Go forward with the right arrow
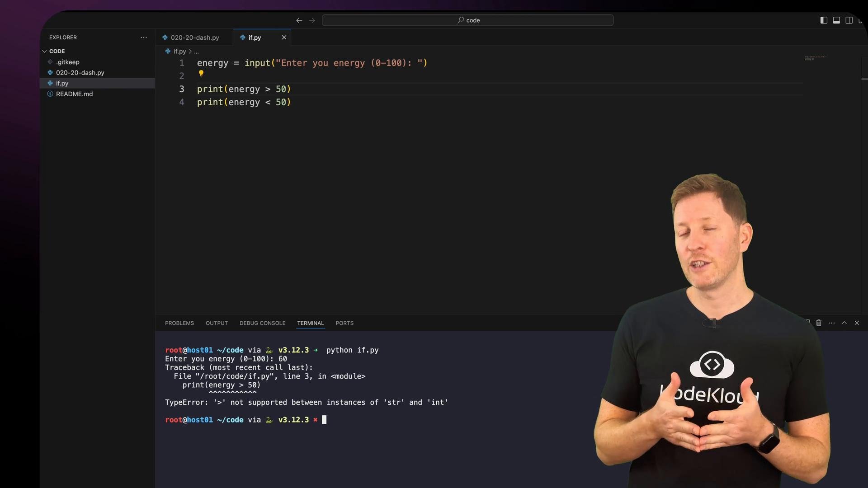 (312, 20)
